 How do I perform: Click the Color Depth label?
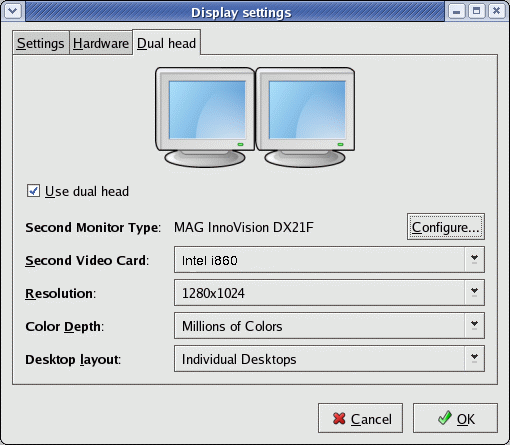(64, 326)
